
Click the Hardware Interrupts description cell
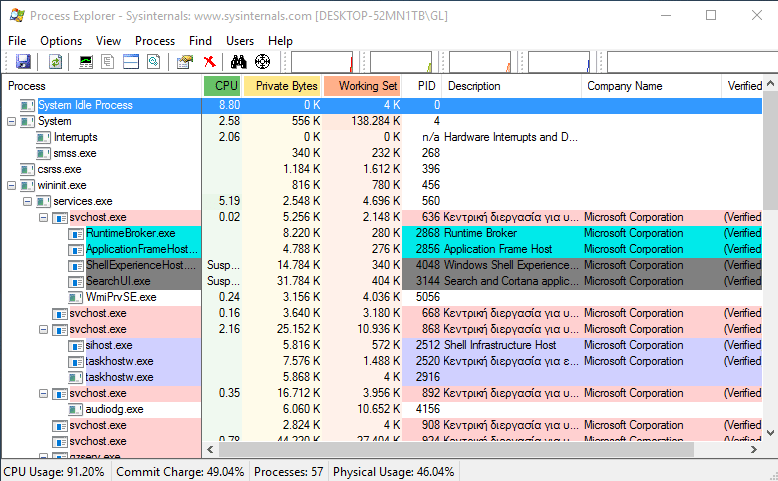pyautogui.click(x=511, y=137)
